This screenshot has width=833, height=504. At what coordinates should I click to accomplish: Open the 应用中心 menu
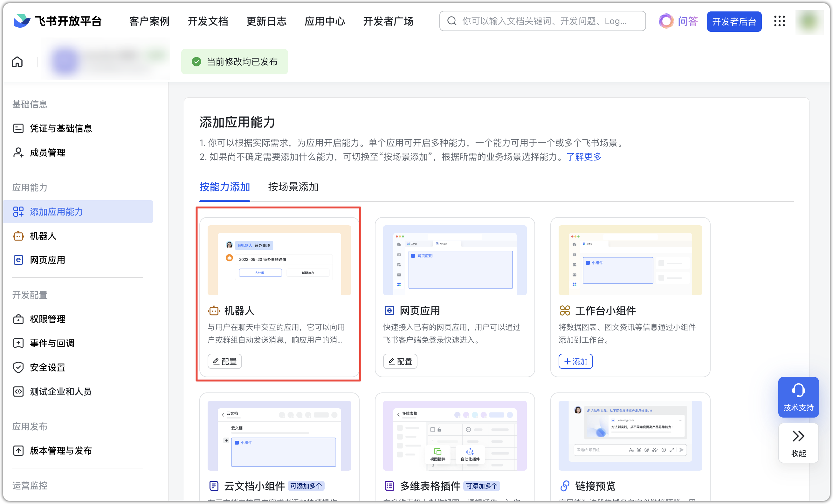click(x=325, y=21)
